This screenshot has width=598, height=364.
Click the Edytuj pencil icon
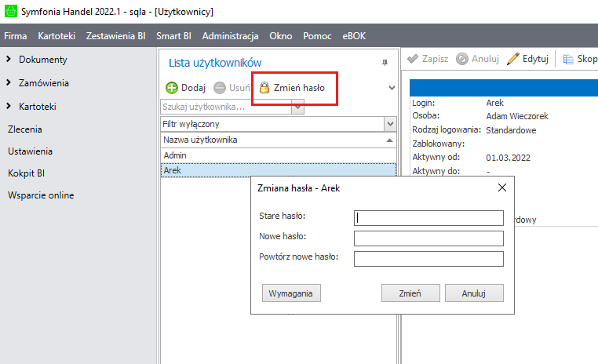coord(513,59)
